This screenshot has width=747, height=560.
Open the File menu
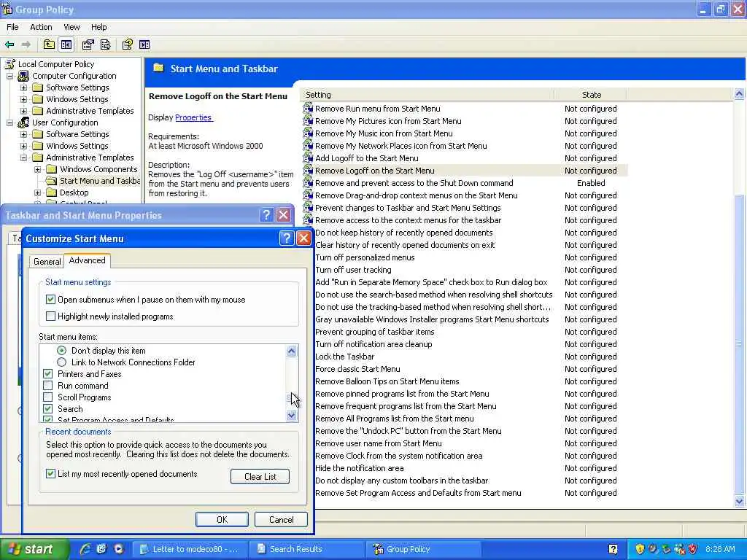click(x=12, y=27)
